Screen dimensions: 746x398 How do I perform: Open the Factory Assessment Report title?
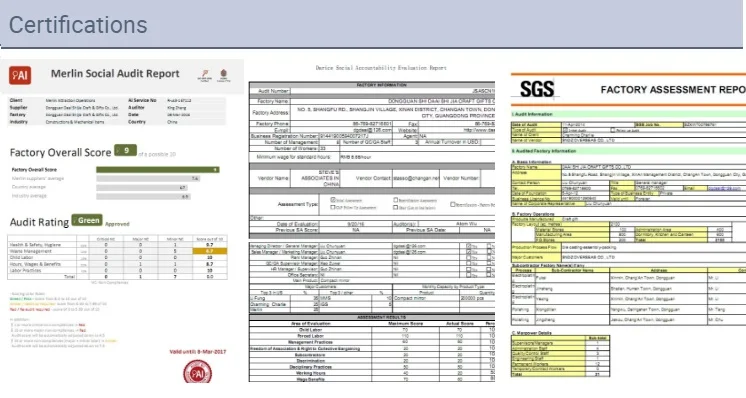click(x=673, y=89)
